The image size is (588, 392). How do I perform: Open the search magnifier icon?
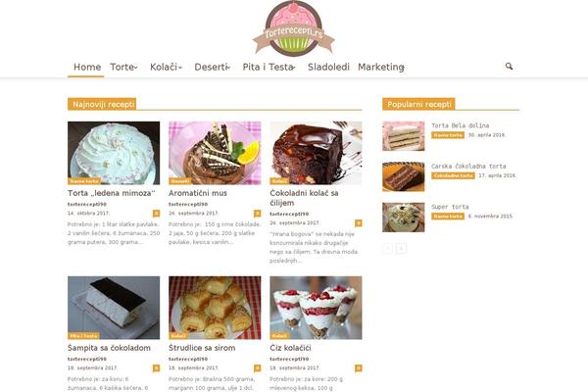pyautogui.click(x=509, y=67)
